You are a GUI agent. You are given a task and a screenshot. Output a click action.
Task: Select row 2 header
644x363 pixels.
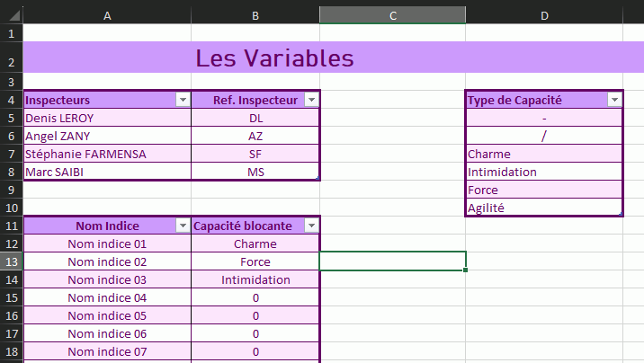[x=11, y=62]
